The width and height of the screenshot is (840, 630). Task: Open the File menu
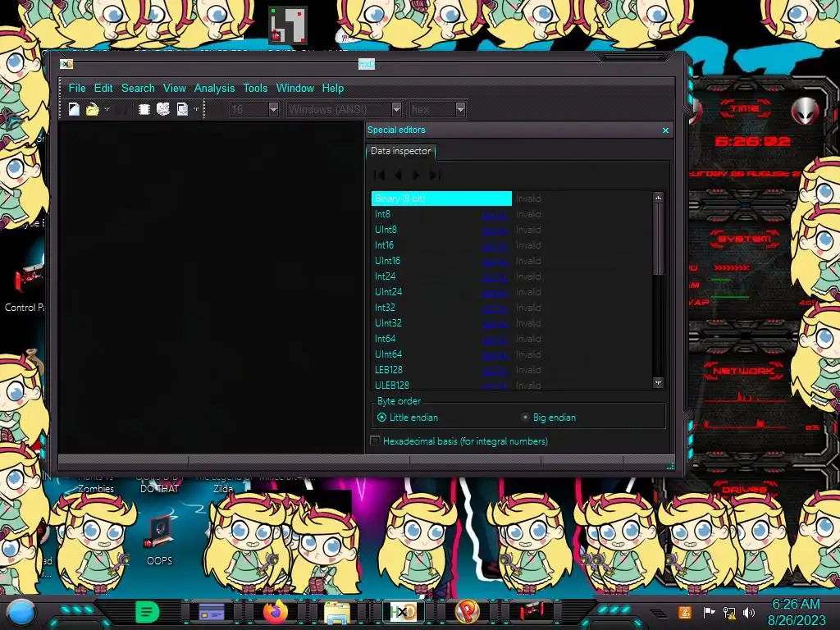[x=76, y=88]
